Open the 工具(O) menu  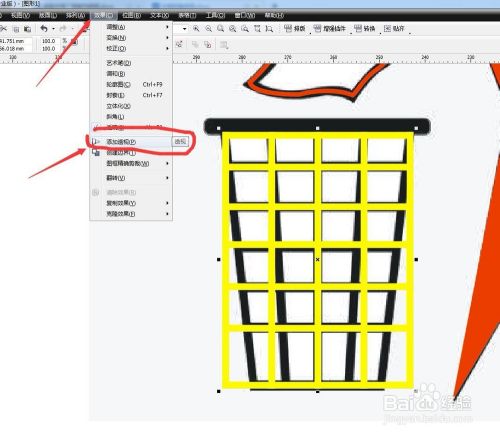pyautogui.click(x=215, y=15)
